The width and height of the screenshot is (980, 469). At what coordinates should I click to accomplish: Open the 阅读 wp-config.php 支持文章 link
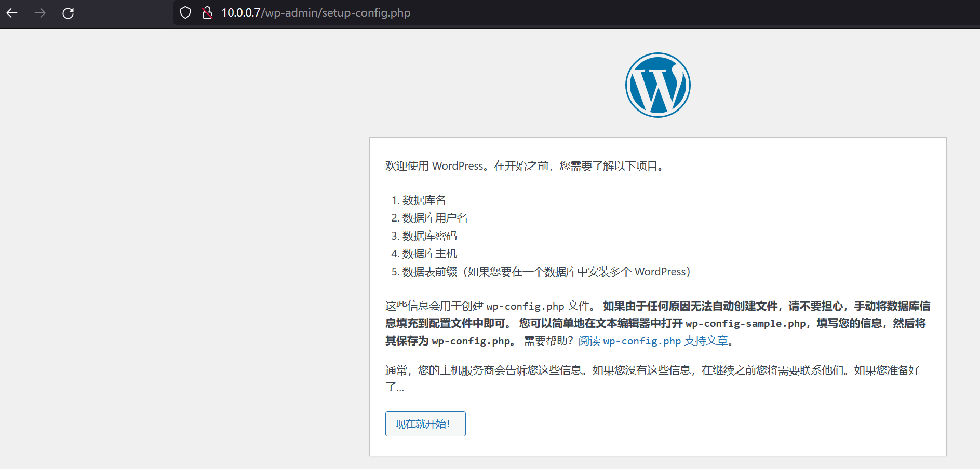tap(653, 341)
